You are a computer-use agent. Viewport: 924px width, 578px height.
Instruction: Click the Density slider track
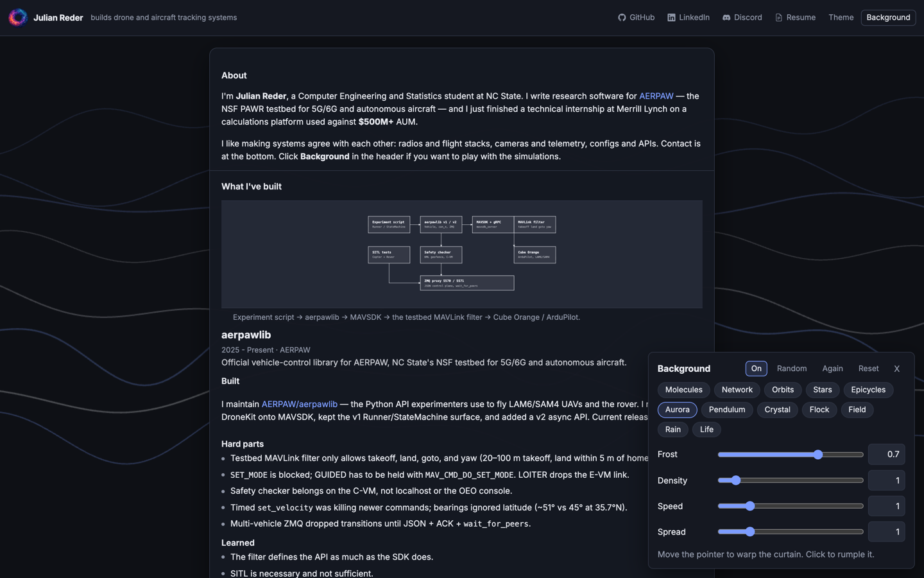[791, 480]
